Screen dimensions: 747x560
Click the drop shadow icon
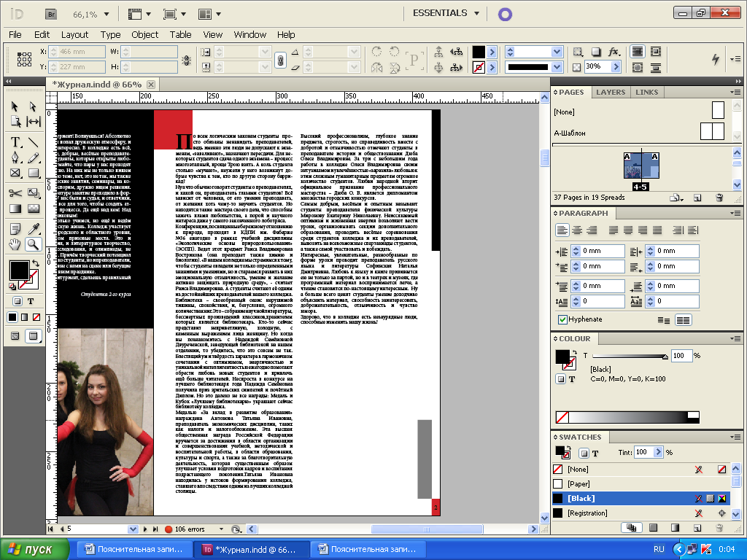(x=596, y=52)
